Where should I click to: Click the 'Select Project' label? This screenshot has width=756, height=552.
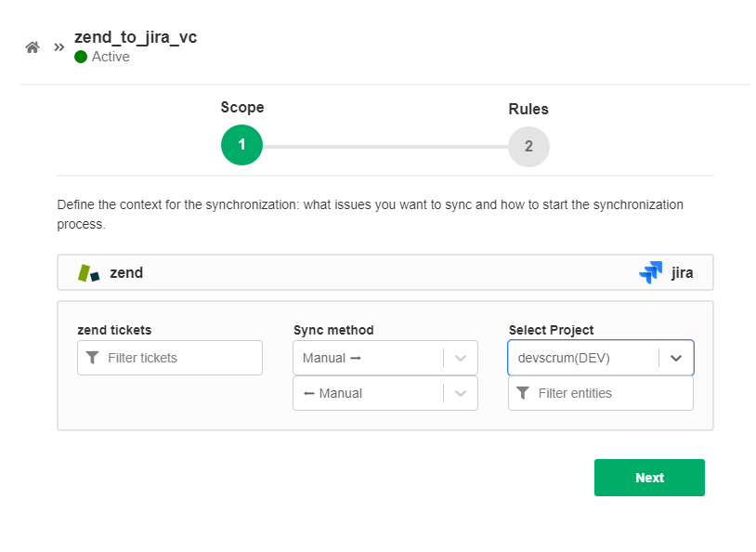click(551, 330)
